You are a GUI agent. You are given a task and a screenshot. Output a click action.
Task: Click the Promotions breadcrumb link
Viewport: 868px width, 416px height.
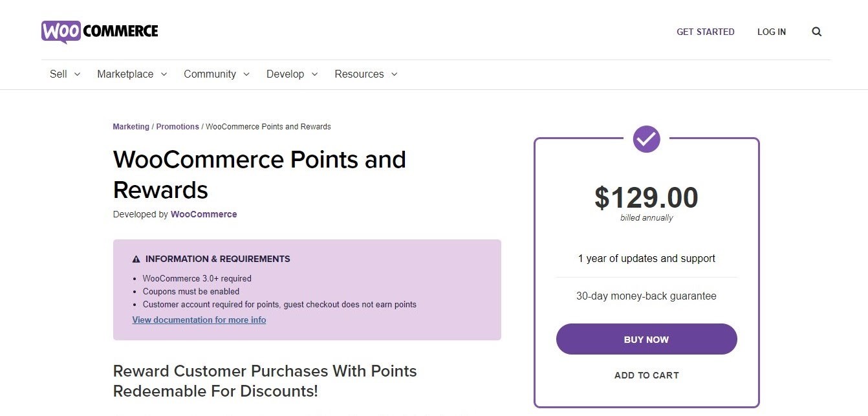[178, 126]
